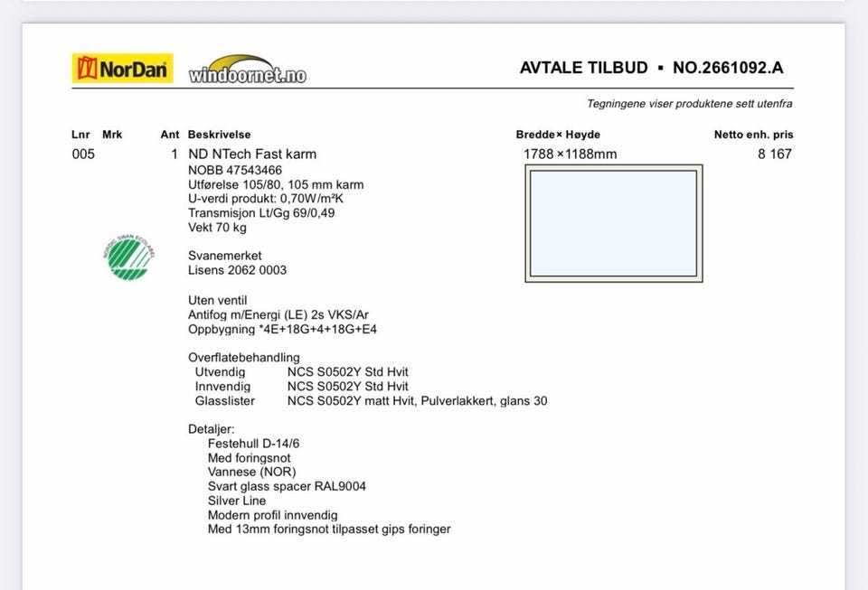Select the line 'NOBB 47543466'
This screenshot has height=590, width=868.
coord(235,170)
